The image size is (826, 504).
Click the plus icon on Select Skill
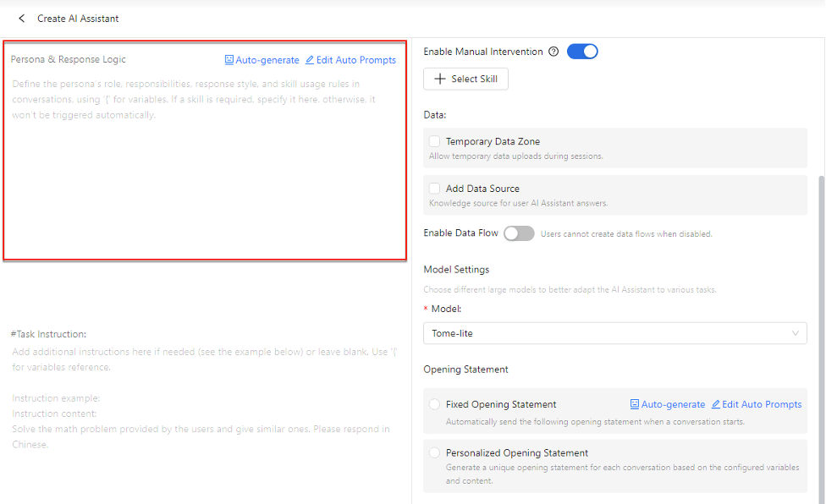[x=439, y=79]
